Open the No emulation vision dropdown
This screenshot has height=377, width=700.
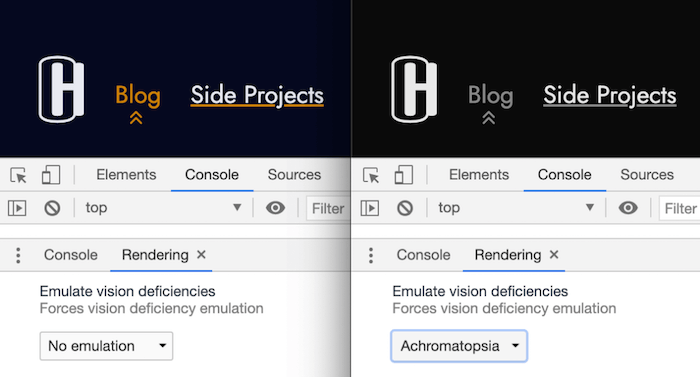tap(106, 346)
